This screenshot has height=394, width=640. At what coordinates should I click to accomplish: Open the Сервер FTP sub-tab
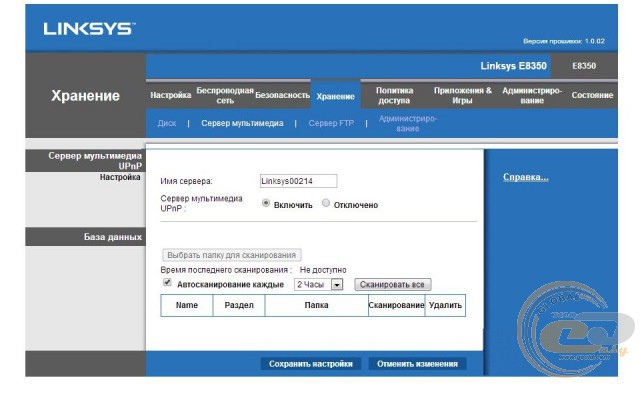331,123
